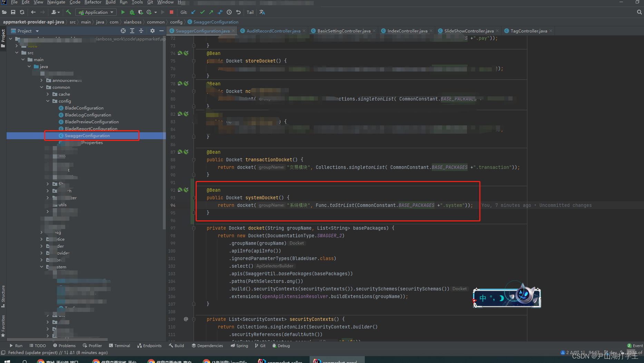Click the Git Push arrow icon

tap(211, 12)
